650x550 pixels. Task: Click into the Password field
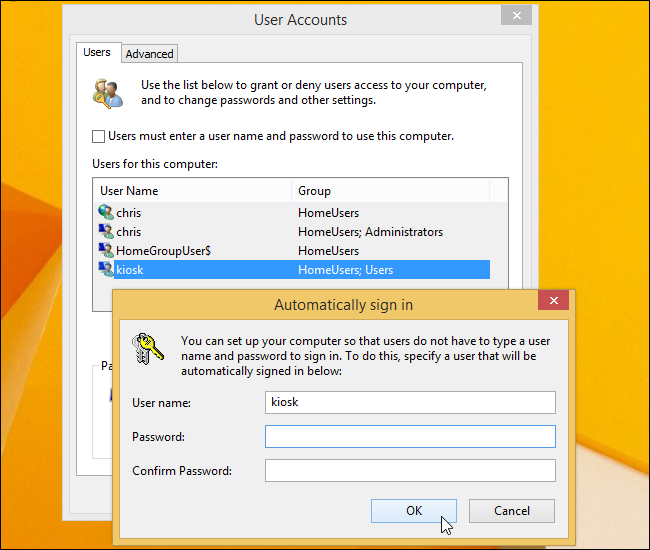(410, 436)
